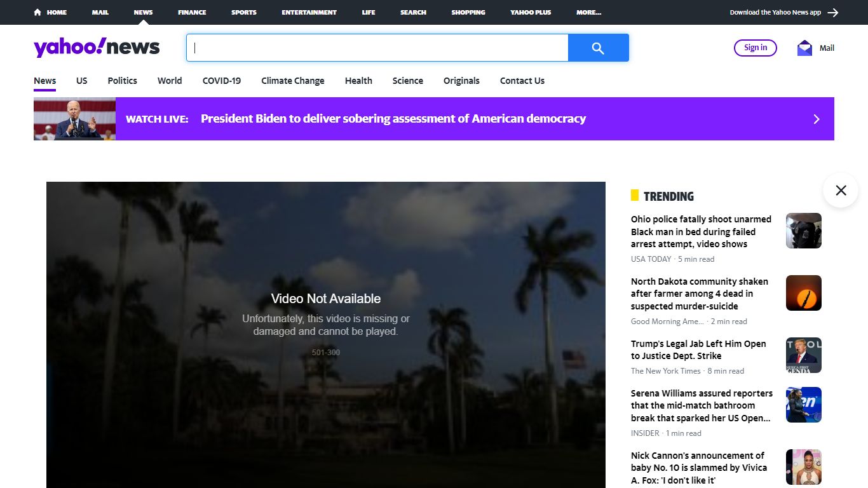Image resolution: width=868 pixels, height=488 pixels.
Task: Click the '501-300' error code text
Action: [x=326, y=353]
